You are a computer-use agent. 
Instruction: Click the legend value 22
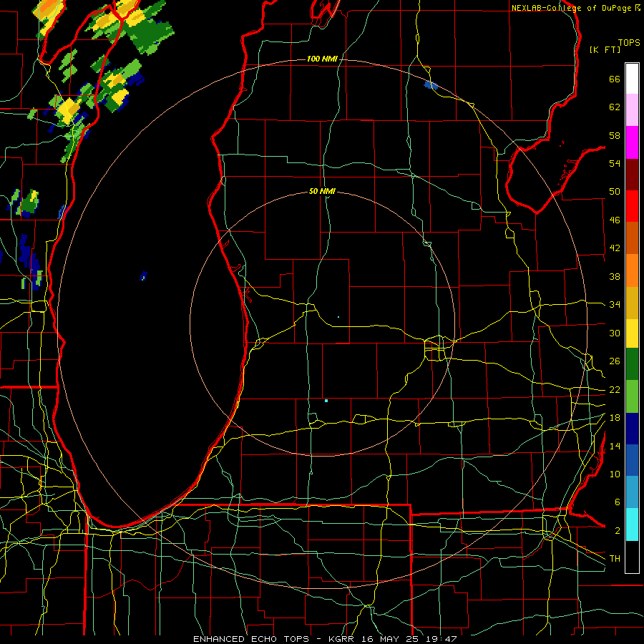click(x=615, y=389)
